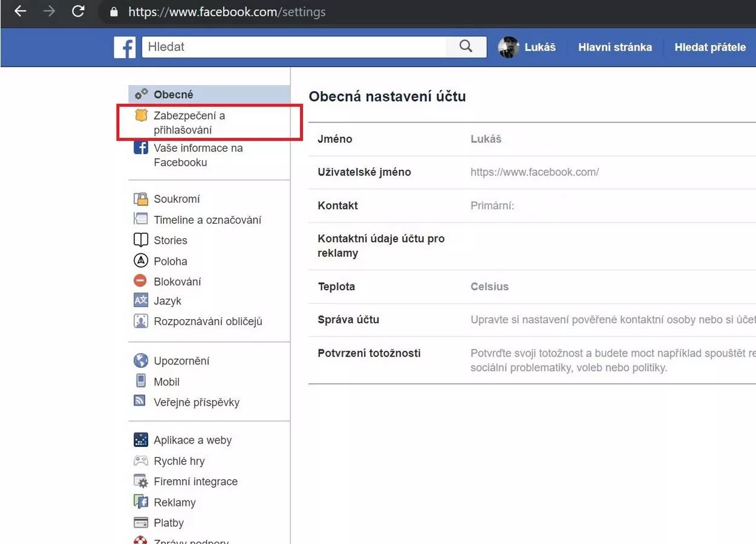Click the RSS icon for Veřejné příspěvky
Viewport: 756px width, 544px height.
[x=140, y=400]
